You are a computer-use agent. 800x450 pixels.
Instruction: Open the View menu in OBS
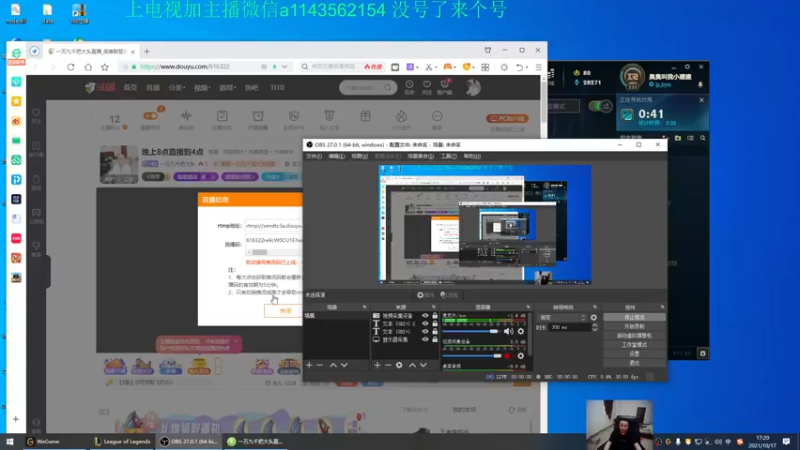[x=359, y=156]
